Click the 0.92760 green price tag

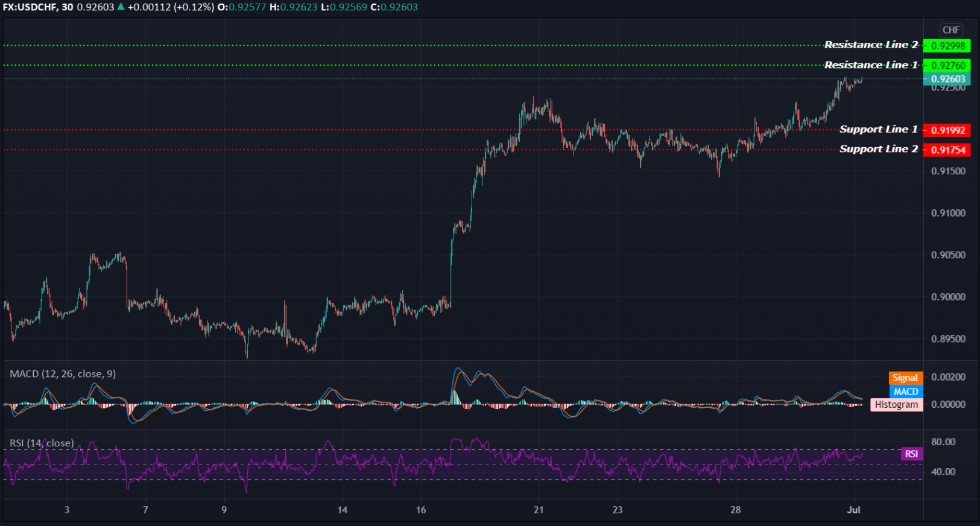(x=947, y=65)
